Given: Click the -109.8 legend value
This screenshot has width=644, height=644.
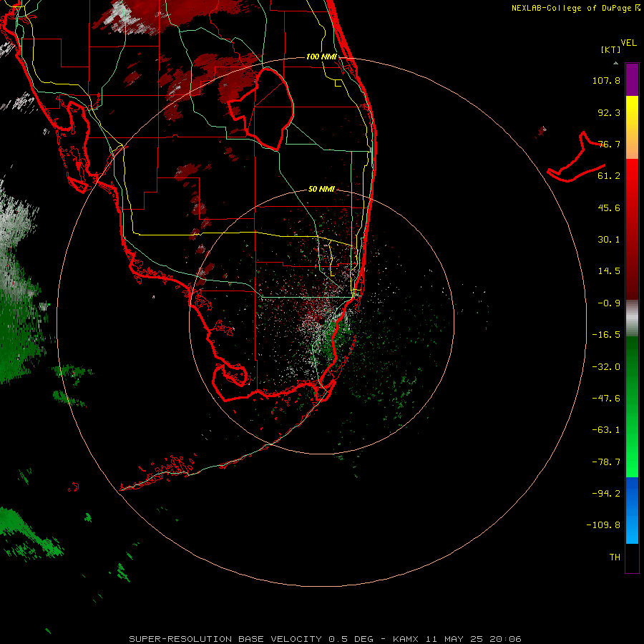Looking at the screenshot, I should pyautogui.click(x=603, y=525).
